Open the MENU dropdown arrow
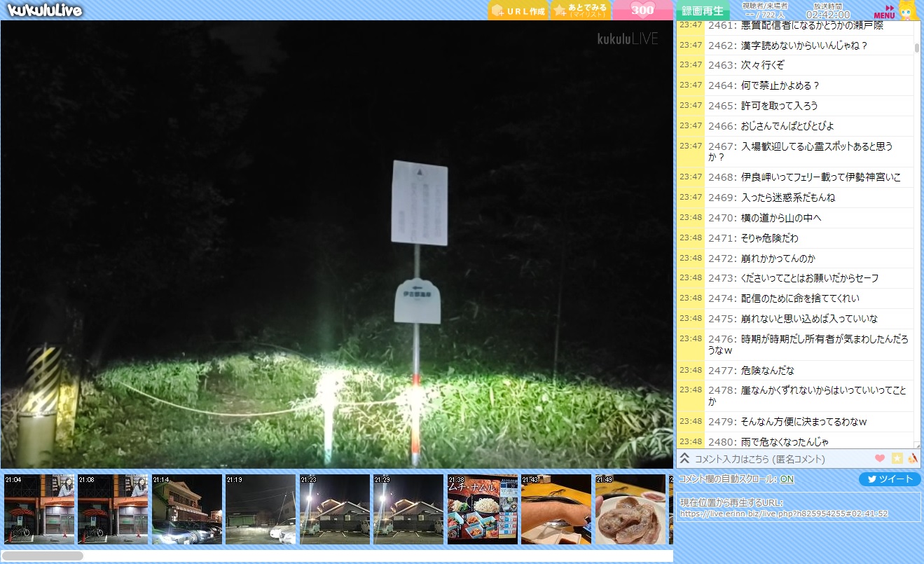This screenshot has width=924, height=564. [885, 11]
